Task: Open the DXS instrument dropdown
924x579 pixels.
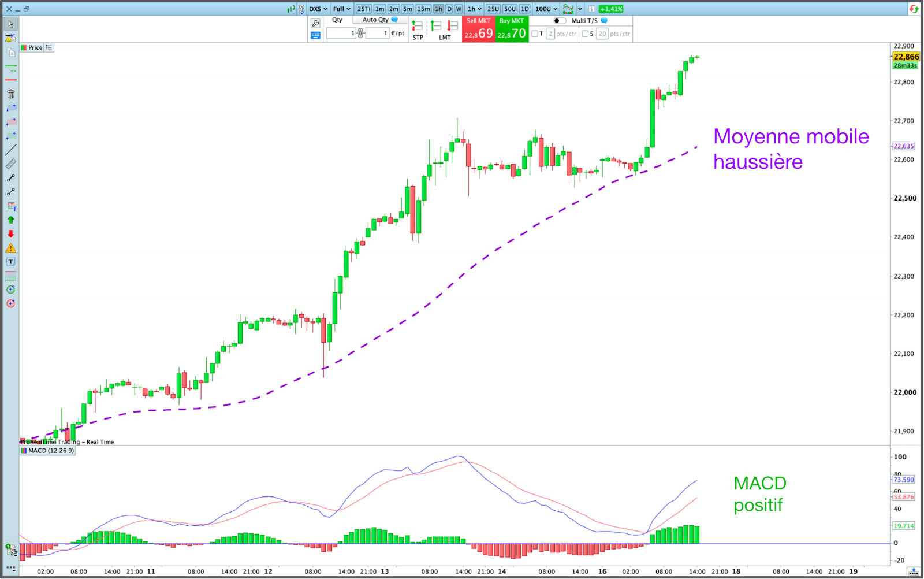Action: pyautogui.click(x=318, y=9)
